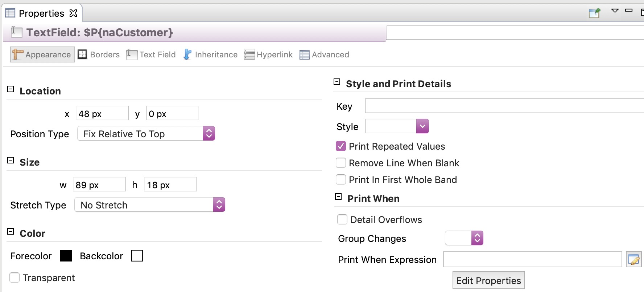This screenshot has width=644, height=292.
Task: Check the Transparent option
Action: pyautogui.click(x=15, y=278)
